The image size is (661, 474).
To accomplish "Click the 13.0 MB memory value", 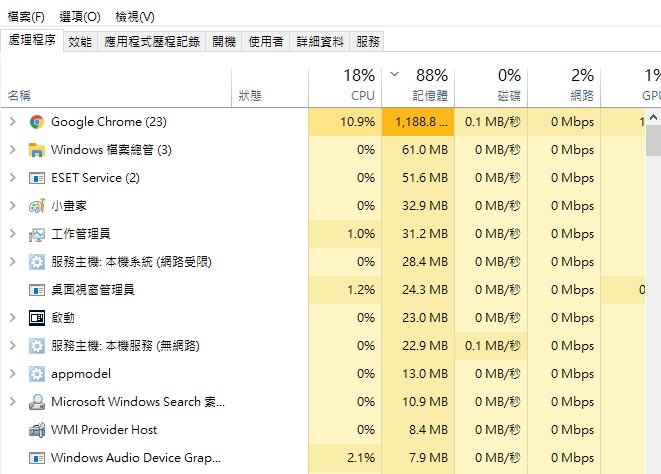I will (x=425, y=374).
